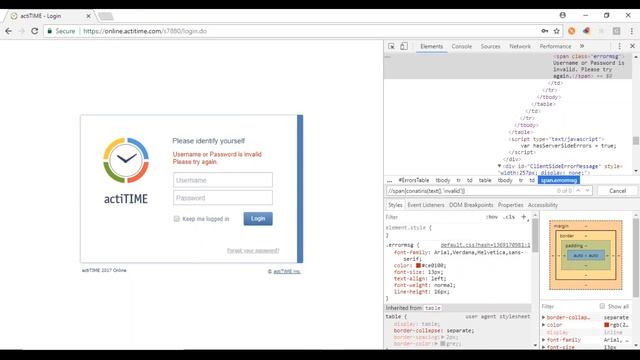Collapse the ClientSideErrorMessage div node
Screen dimensions: 640x360
(499, 166)
